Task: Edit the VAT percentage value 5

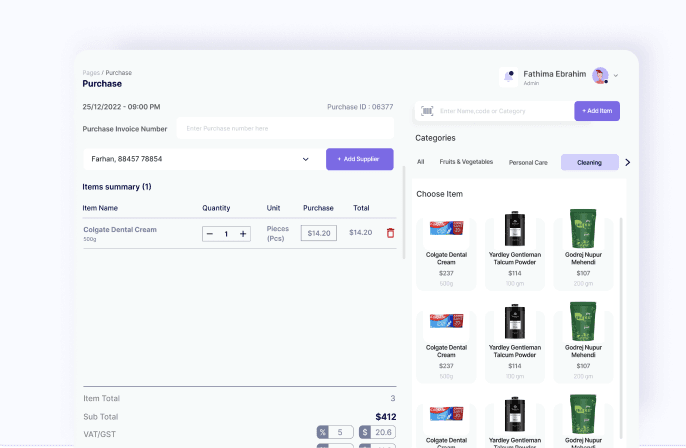Action: click(340, 432)
